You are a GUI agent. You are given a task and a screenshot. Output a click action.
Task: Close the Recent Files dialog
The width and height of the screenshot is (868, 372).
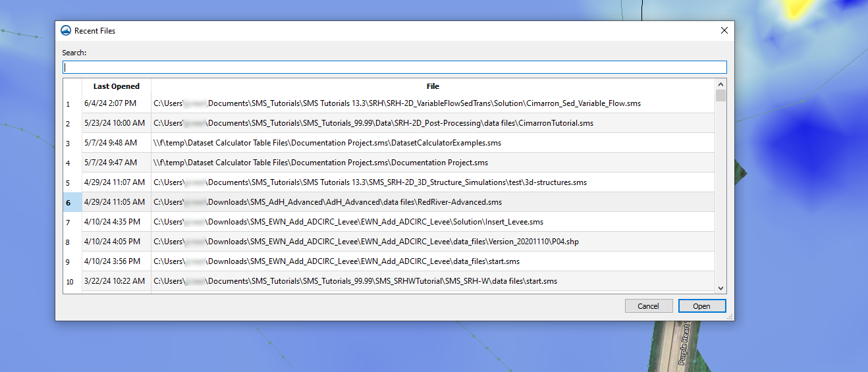point(724,30)
